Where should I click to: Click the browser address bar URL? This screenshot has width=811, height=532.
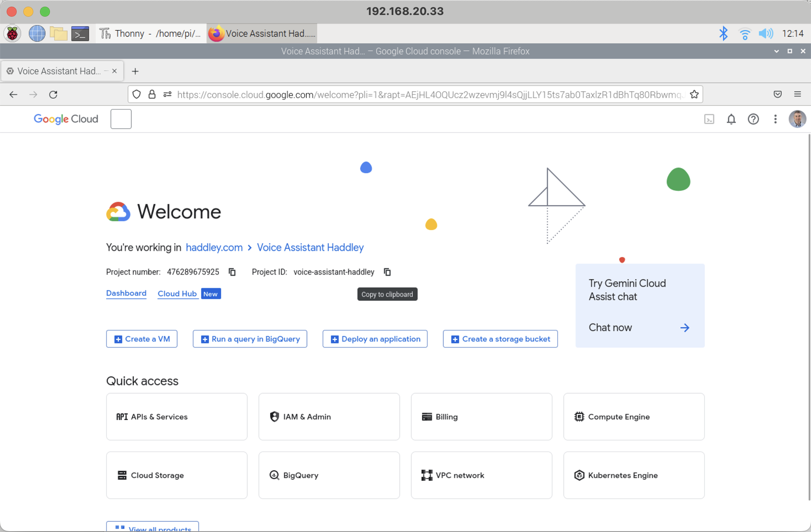[x=429, y=94]
